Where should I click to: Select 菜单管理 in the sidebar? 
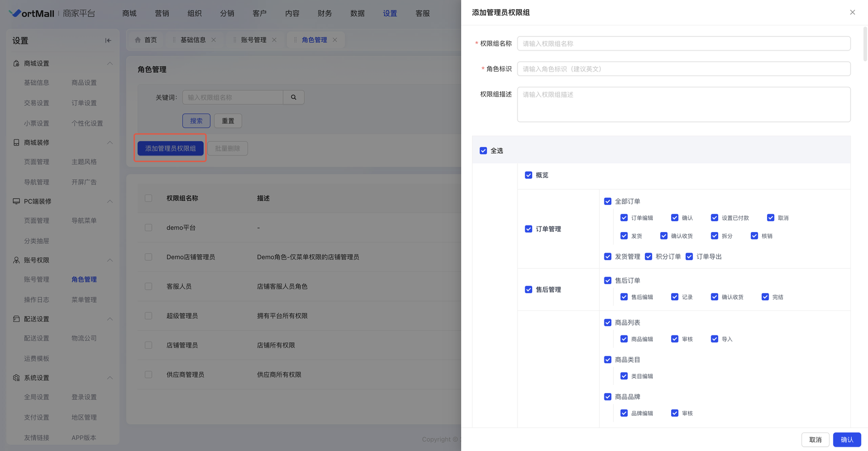click(x=84, y=300)
